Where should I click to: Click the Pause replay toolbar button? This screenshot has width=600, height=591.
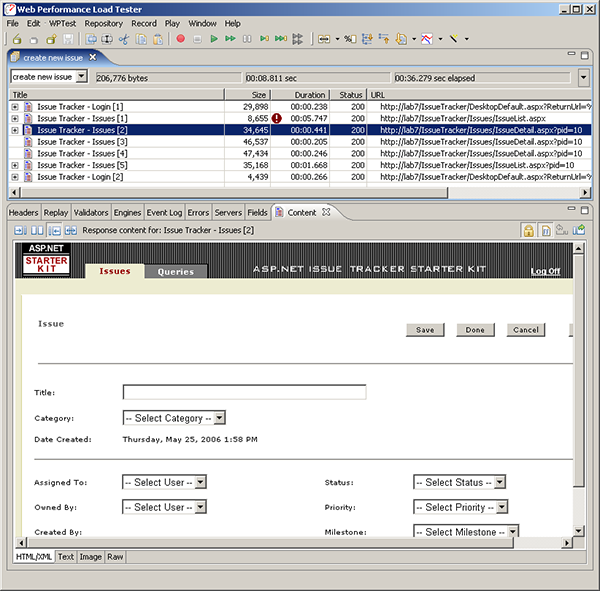click(247, 39)
